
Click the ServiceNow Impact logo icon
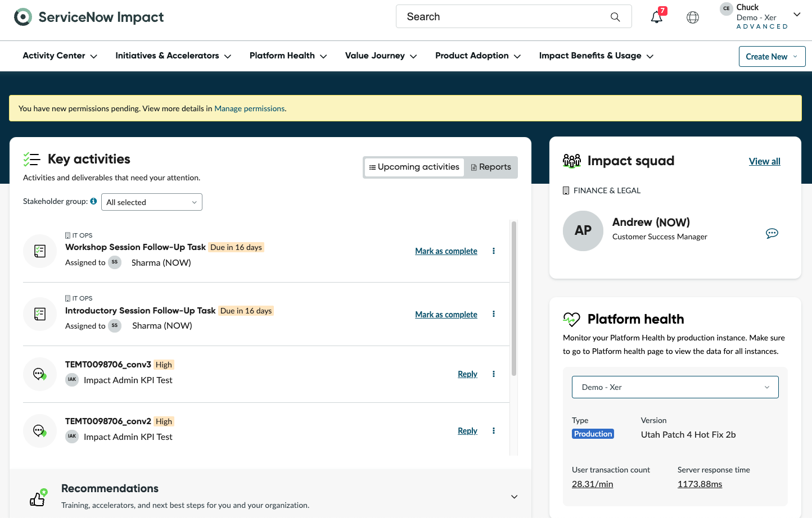coord(22,17)
